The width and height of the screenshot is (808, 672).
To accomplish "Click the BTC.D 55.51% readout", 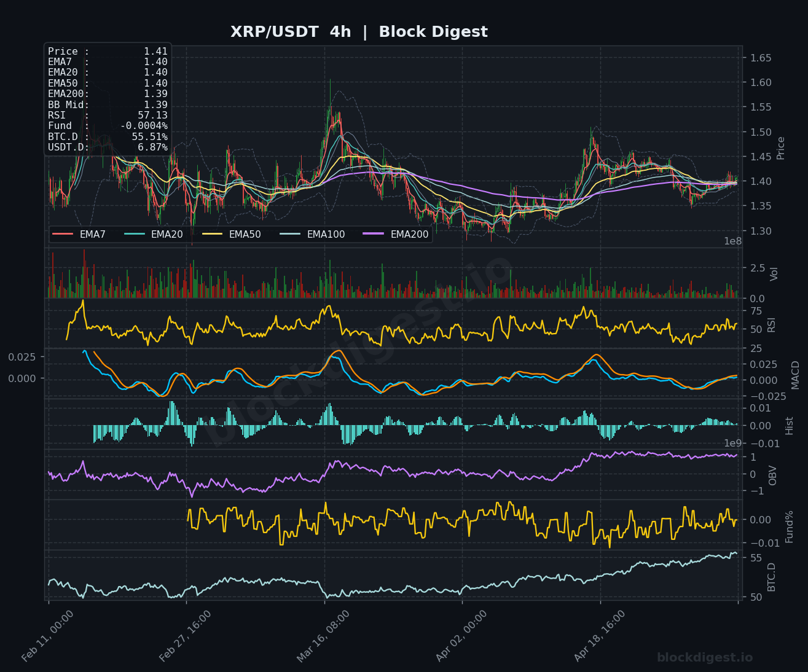I will coord(108,137).
